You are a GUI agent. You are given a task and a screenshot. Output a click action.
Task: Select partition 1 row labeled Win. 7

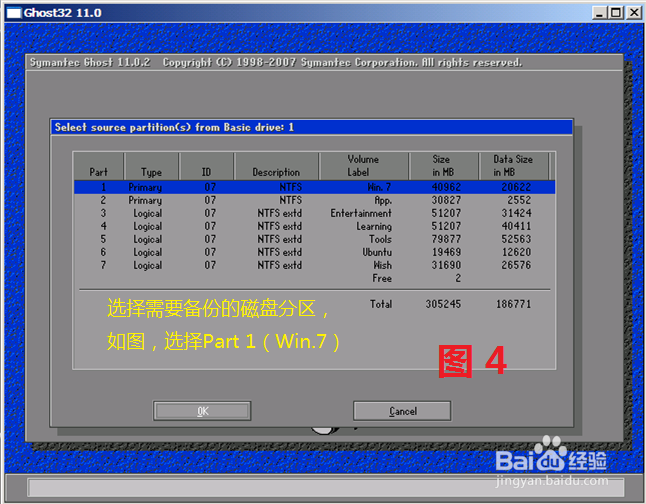pos(315,187)
